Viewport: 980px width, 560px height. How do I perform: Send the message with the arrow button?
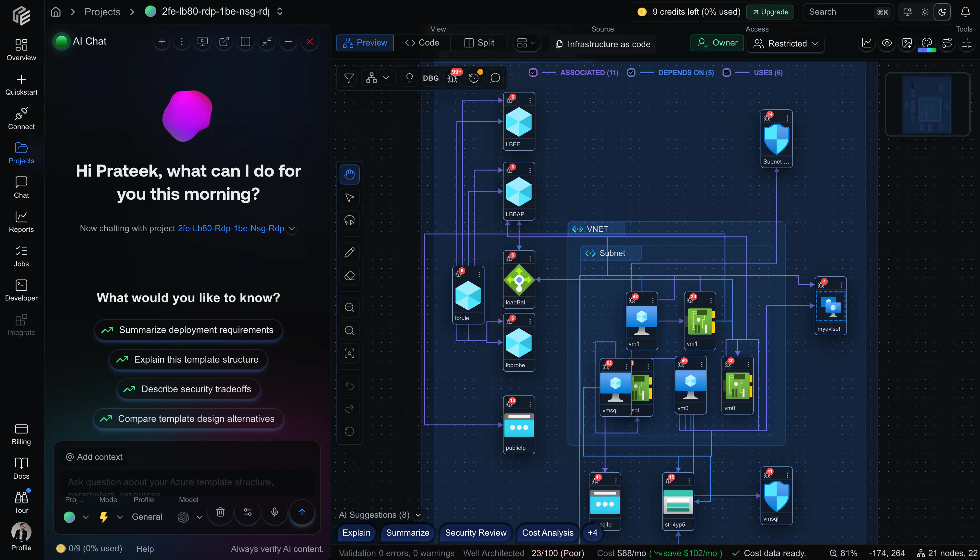tap(302, 512)
